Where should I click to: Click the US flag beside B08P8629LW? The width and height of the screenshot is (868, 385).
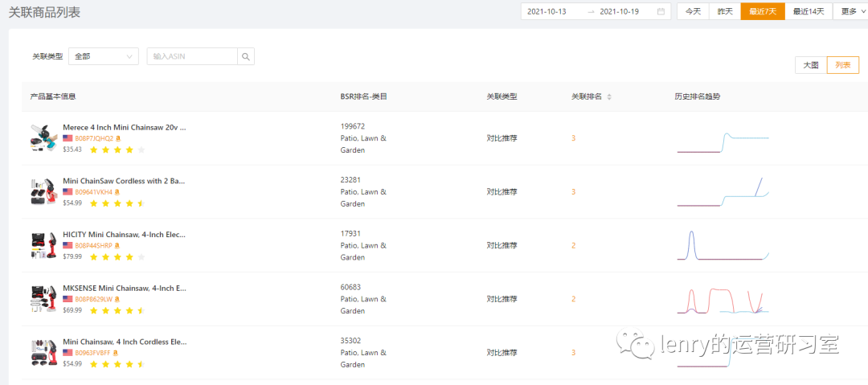tap(68, 299)
